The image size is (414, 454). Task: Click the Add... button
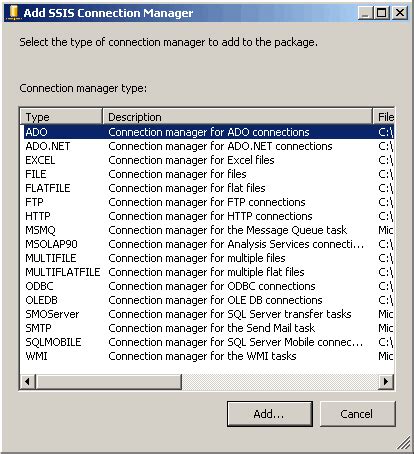coord(270,414)
